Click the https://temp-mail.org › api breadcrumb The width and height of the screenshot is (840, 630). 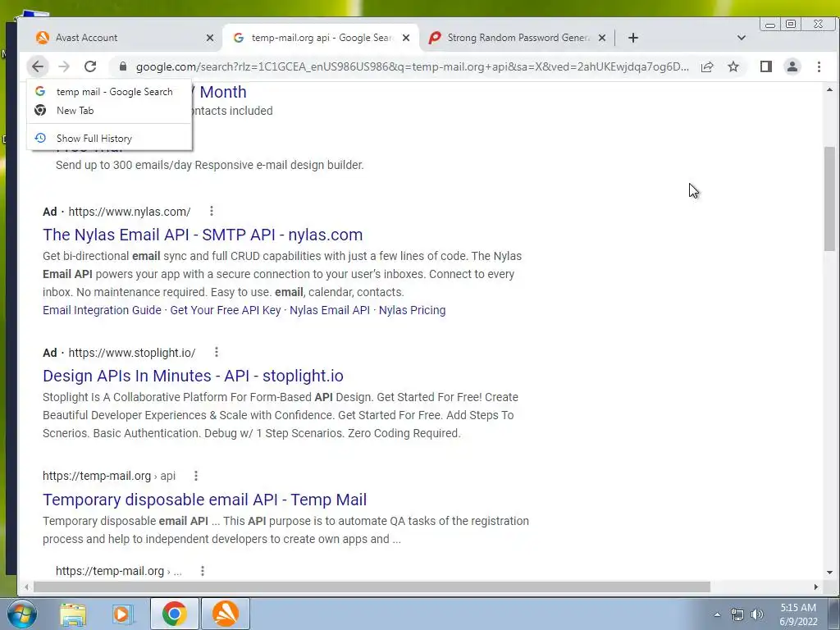109,476
